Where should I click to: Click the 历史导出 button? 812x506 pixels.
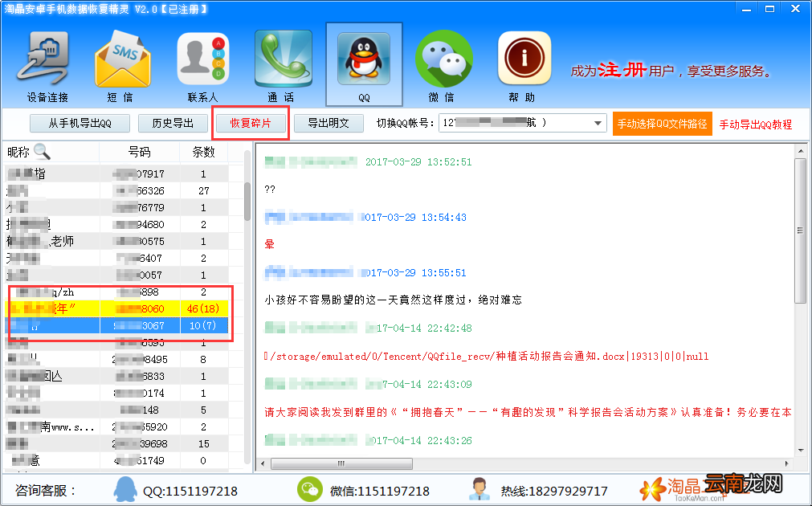pos(173,123)
